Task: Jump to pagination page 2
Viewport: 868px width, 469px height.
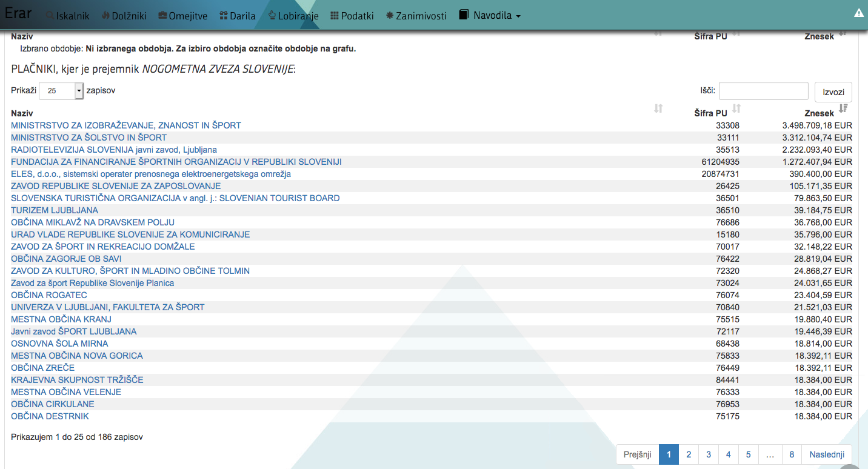Action: coord(689,454)
